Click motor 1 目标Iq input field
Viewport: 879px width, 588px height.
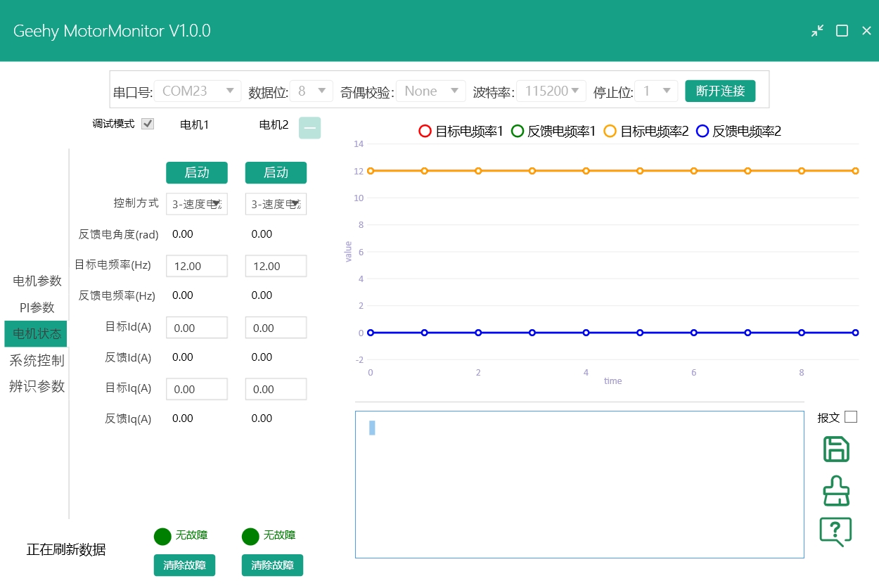[x=197, y=389]
